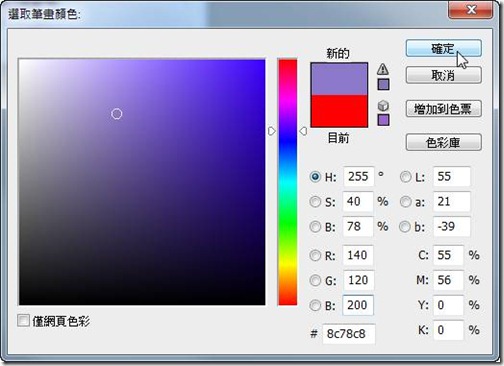Screen dimensions: 504x366
Task: Confirm with the 確定 button
Action: [443, 49]
